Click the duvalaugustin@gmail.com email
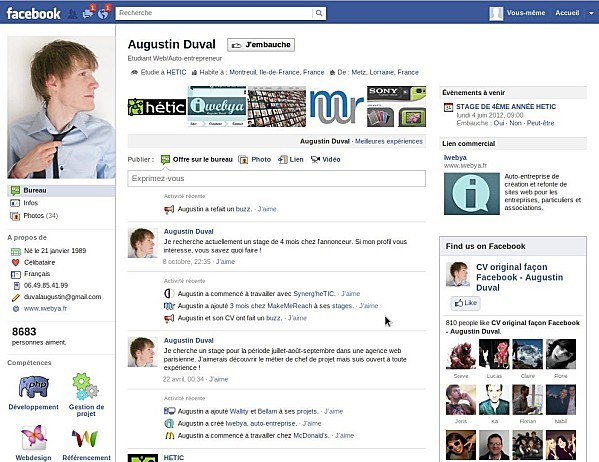 pos(62,297)
